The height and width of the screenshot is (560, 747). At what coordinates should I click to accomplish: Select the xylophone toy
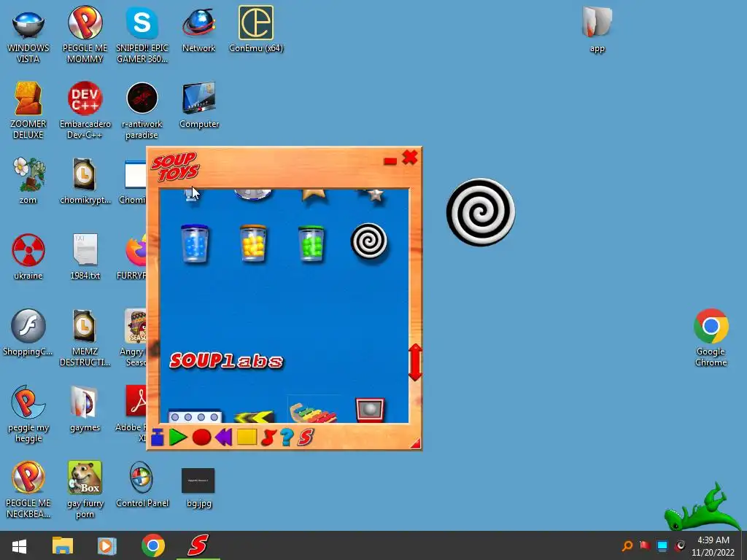[x=313, y=413]
